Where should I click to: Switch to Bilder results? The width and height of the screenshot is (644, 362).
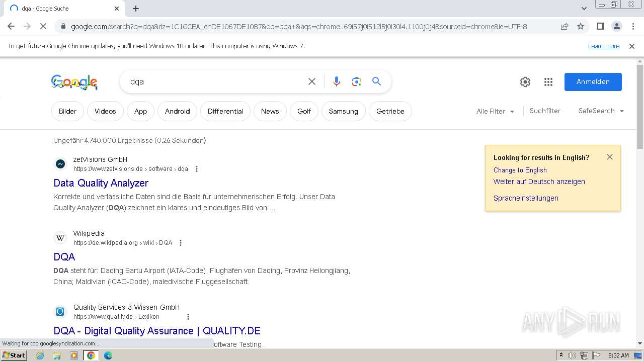tap(67, 111)
